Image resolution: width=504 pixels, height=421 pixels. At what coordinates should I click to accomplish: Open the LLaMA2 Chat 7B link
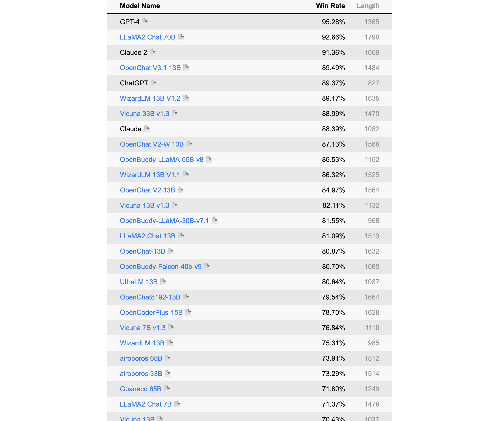tap(146, 404)
